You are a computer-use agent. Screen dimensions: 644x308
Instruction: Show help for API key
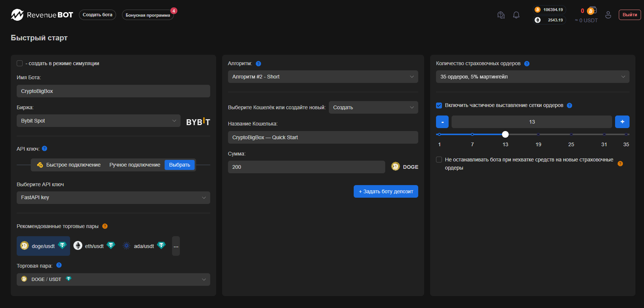pos(44,148)
